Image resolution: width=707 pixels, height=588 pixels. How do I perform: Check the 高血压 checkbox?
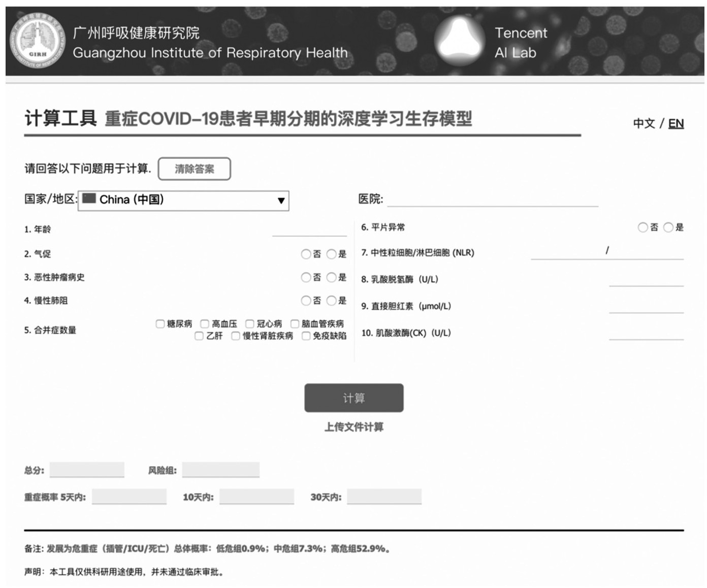(x=205, y=323)
